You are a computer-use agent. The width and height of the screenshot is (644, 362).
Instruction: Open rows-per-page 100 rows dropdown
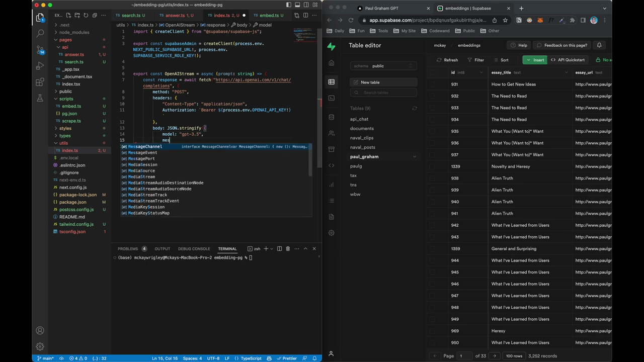[x=514, y=356]
